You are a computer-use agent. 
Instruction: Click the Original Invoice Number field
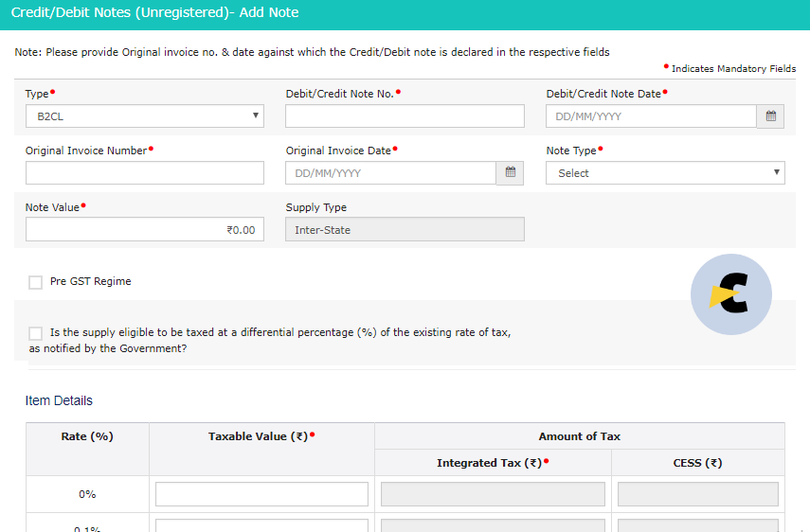click(x=145, y=173)
